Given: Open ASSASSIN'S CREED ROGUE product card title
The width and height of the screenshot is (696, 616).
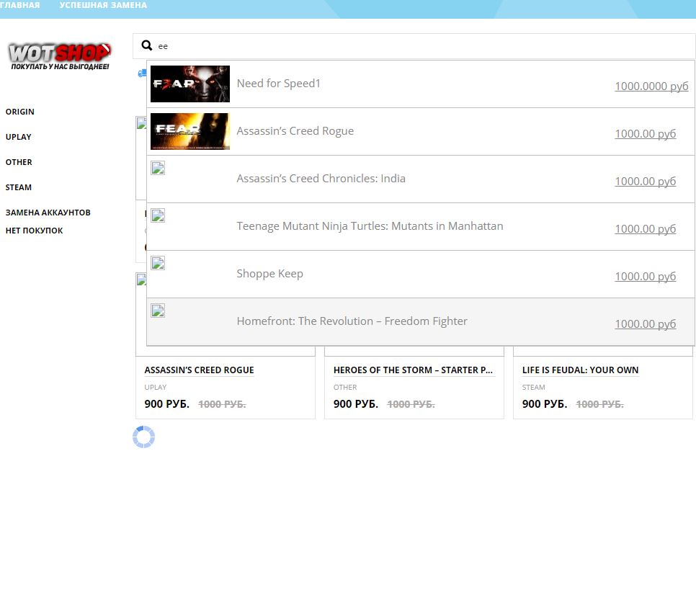Looking at the screenshot, I should (200, 370).
